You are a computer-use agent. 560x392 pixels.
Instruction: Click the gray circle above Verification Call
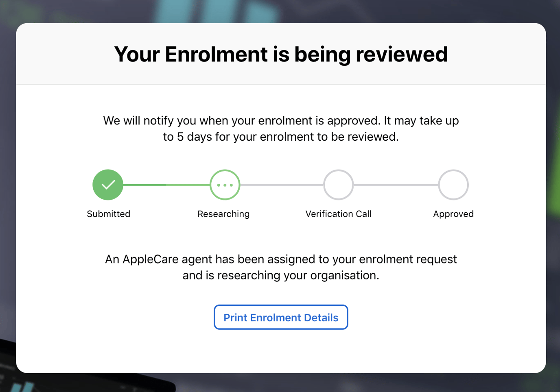tap(338, 185)
